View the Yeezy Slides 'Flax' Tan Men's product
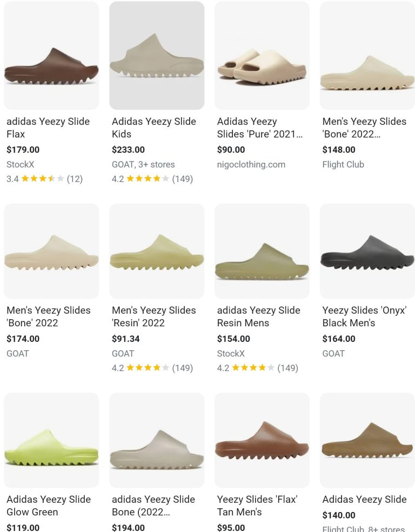This screenshot has height=532, width=415. pos(256,506)
